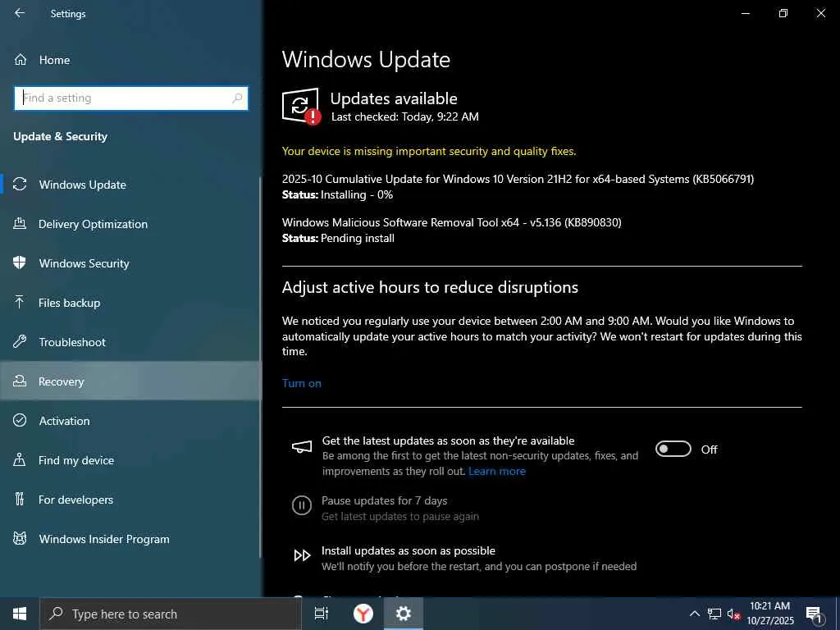Screen dimensions: 840x630
Task: Click Install updates as soon as possible
Action: pos(409,550)
